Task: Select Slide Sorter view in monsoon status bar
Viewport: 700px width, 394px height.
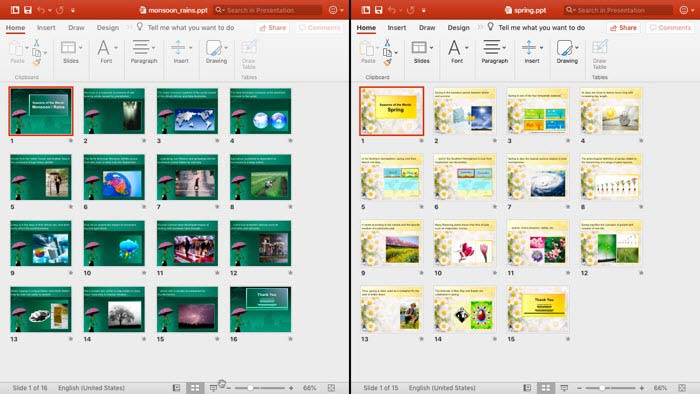Action: 195,388
